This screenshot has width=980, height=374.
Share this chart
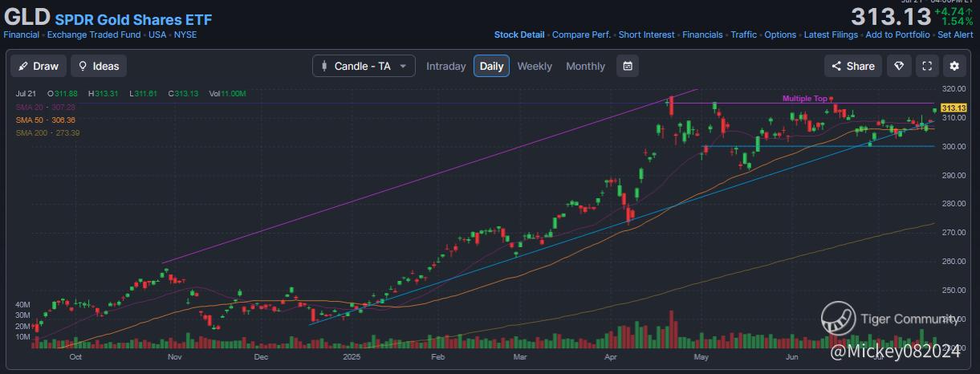point(853,66)
